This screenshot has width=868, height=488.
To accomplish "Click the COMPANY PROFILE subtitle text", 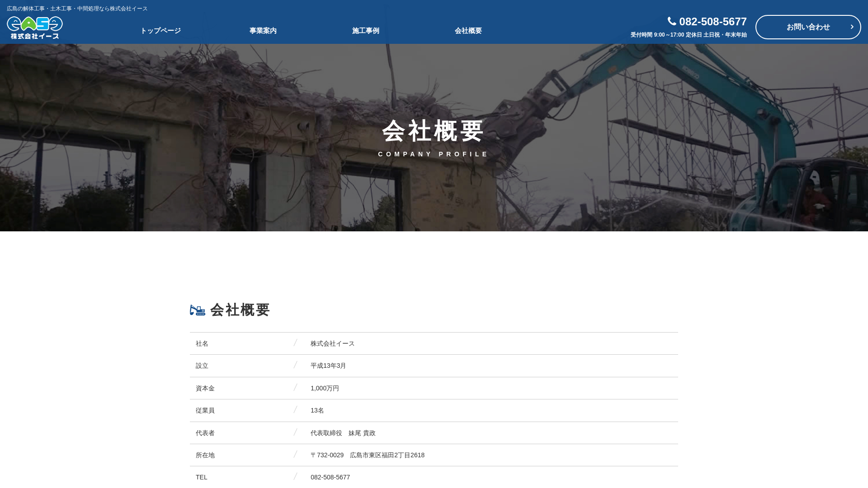I will [434, 154].
